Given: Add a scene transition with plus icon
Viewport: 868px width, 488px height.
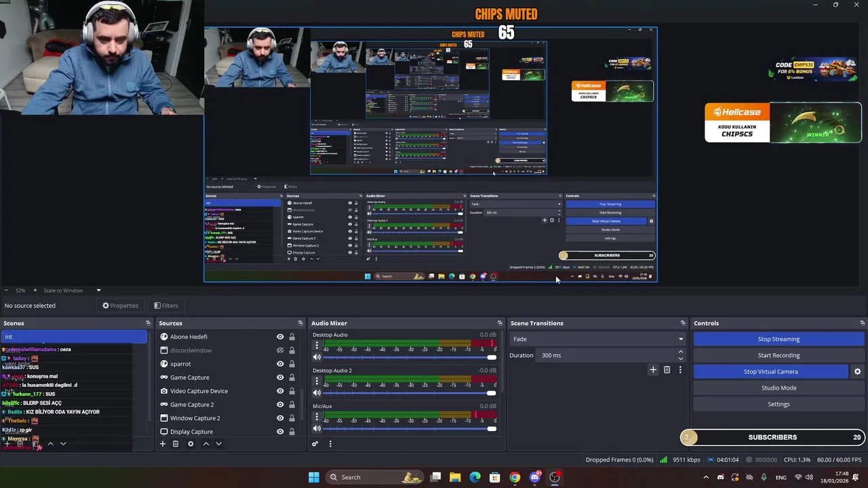Looking at the screenshot, I should pos(653,370).
